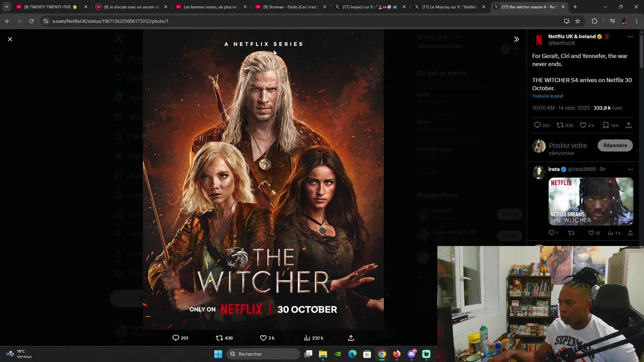Like the Netflix UK post in side panel
This screenshot has height=362, width=644.
(x=583, y=125)
